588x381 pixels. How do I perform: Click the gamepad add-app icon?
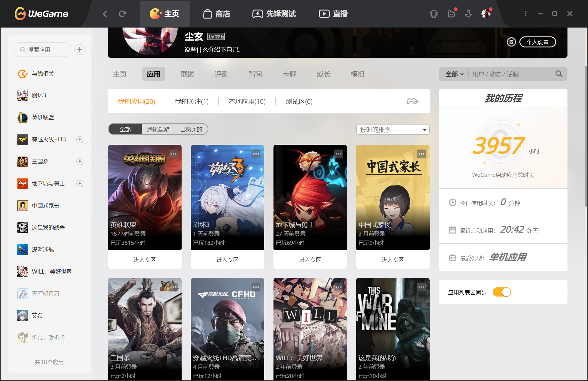[413, 101]
